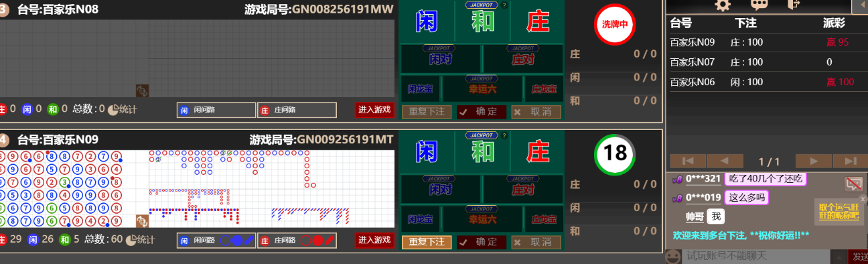Click 重复下注 at table N09
Screen dimensions: 868x264
click(x=427, y=242)
